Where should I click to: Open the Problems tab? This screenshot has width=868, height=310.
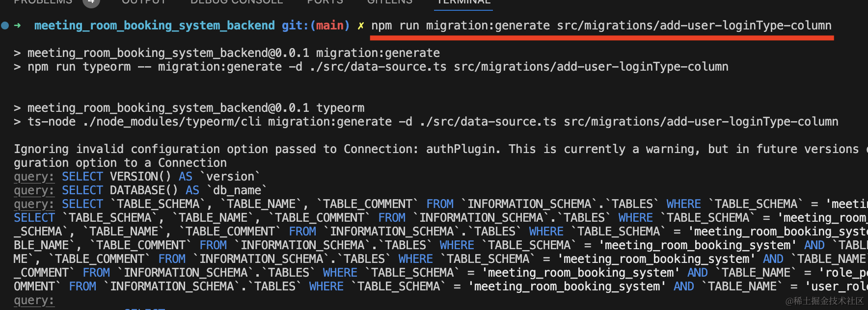point(43,2)
